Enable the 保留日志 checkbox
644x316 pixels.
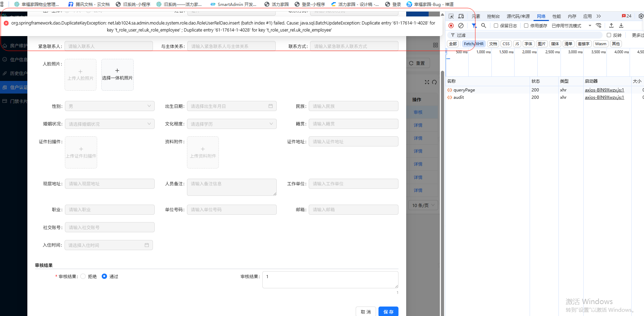pos(496,26)
